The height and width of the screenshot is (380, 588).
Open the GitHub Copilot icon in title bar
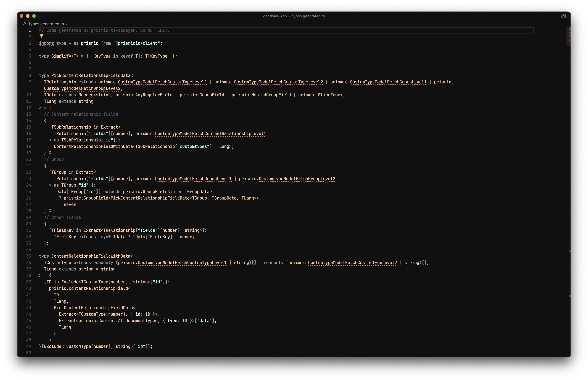pyautogui.click(x=563, y=16)
